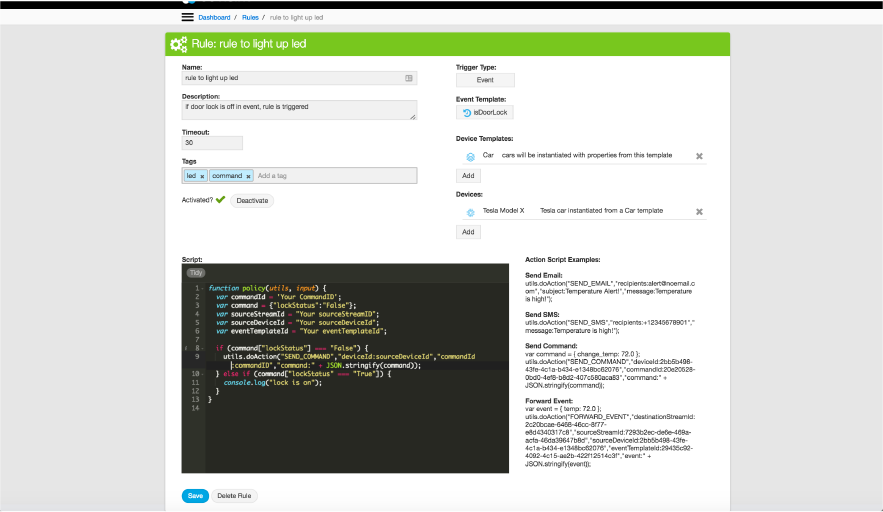Navigate to Rules breadcrumb
Viewport: 883px width, 512px height.
pos(250,17)
